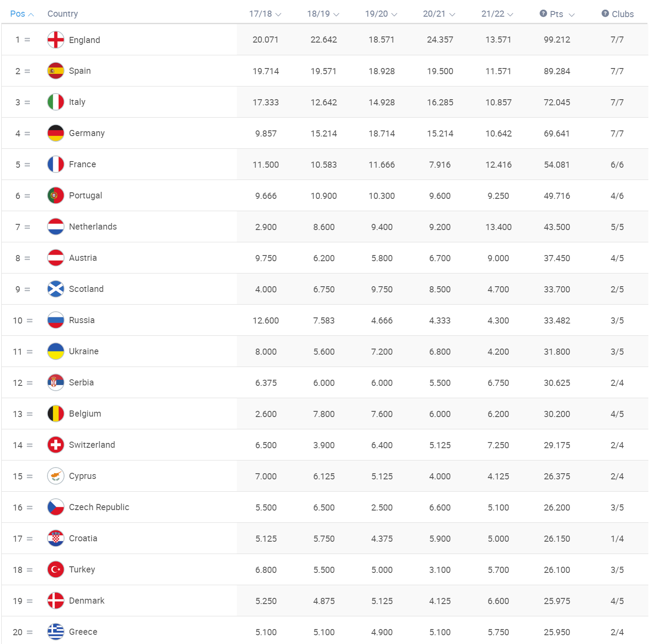
Task: Select the Greece table row name
Action: click(x=83, y=632)
